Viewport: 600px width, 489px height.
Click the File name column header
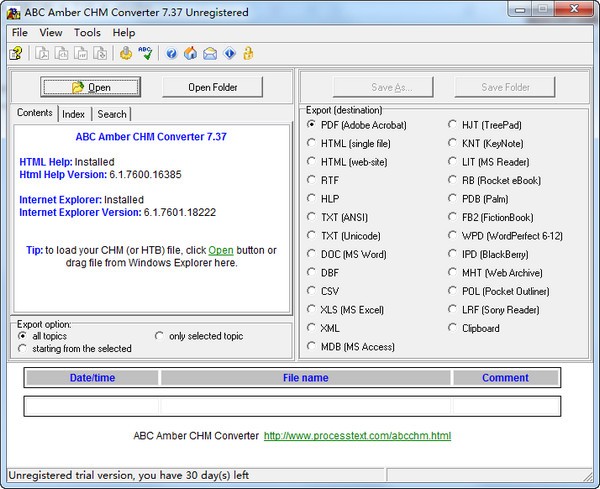coord(305,378)
